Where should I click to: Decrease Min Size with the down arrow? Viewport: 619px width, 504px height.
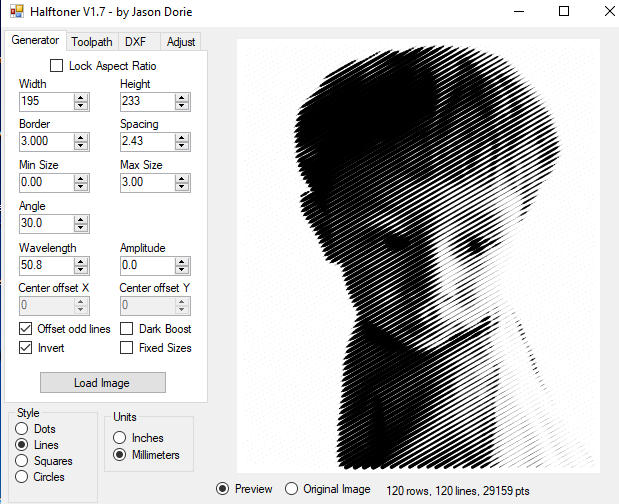click(x=81, y=187)
